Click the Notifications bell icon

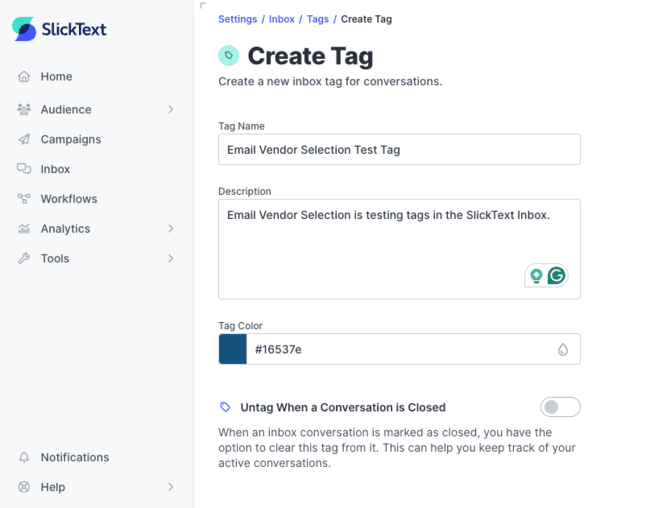[x=24, y=457]
